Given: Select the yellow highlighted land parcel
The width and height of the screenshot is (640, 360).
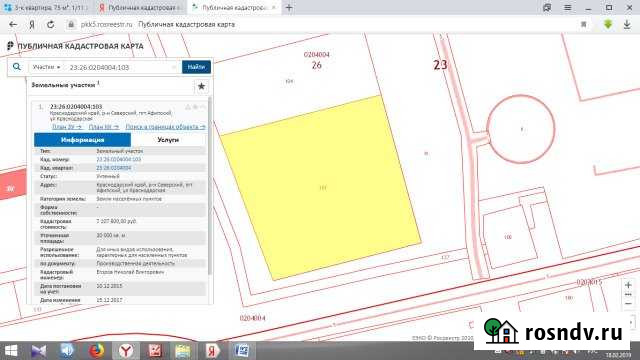Looking at the screenshot, I should tap(321, 188).
